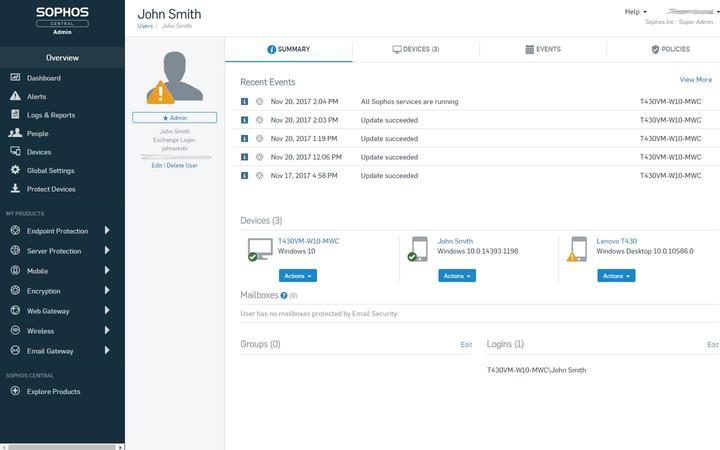Open Actions dropdown for T430VM-W10-MWC
This screenshot has height=450, width=720.
point(298,276)
